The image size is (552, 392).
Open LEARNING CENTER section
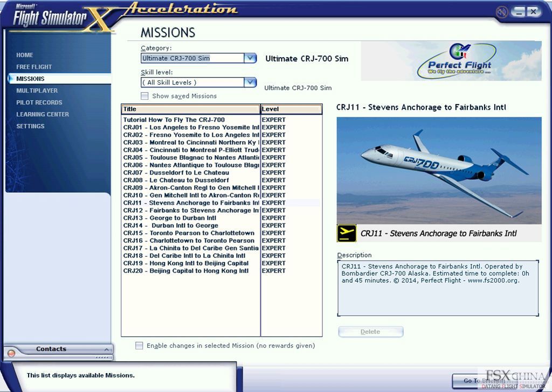pos(43,114)
